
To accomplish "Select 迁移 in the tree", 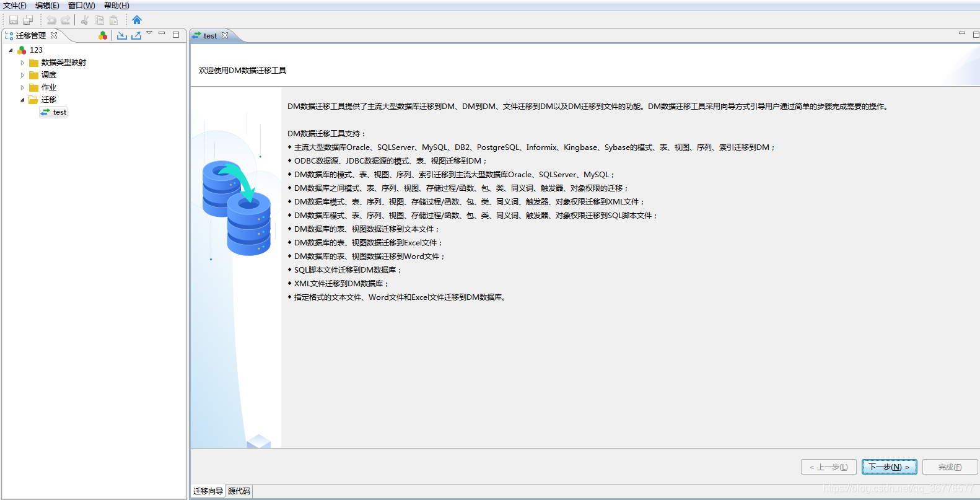I will (x=49, y=100).
